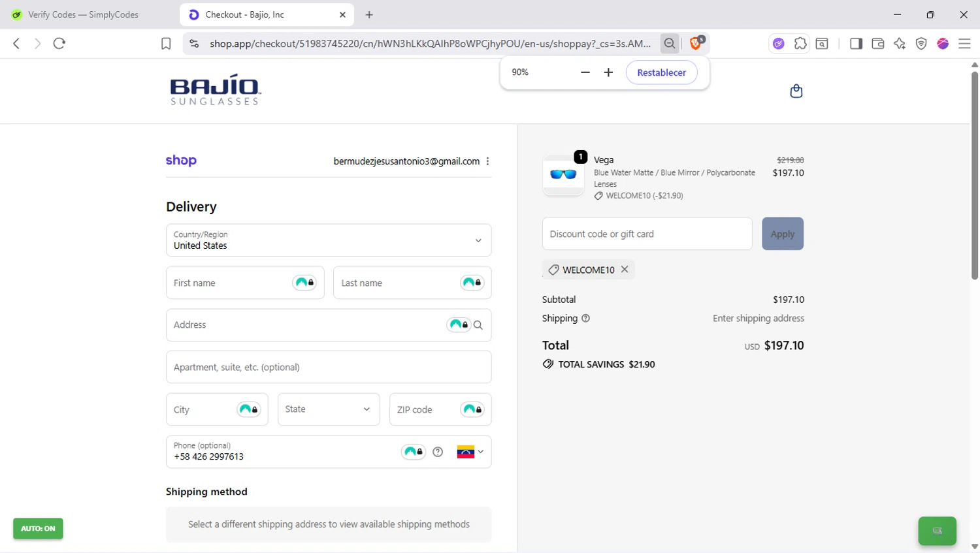Expand the Country/Region dropdown
The width and height of the screenshot is (980, 553).
coord(329,240)
